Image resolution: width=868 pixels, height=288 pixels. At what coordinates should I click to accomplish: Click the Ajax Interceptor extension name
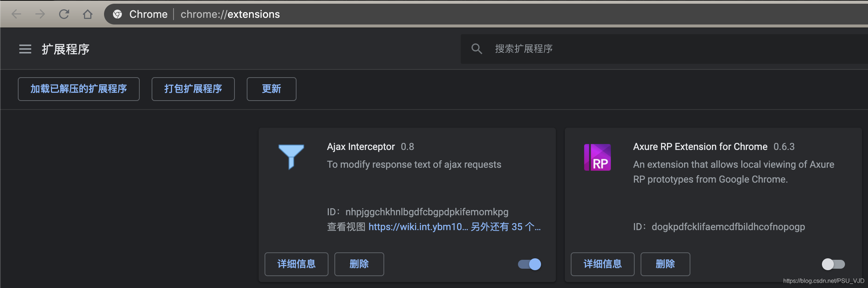click(361, 147)
